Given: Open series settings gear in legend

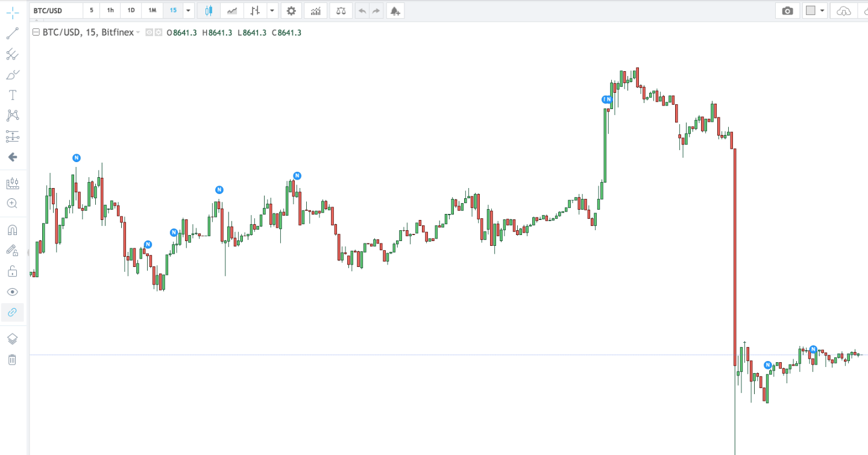Looking at the screenshot, I should [x=159, y=33].
